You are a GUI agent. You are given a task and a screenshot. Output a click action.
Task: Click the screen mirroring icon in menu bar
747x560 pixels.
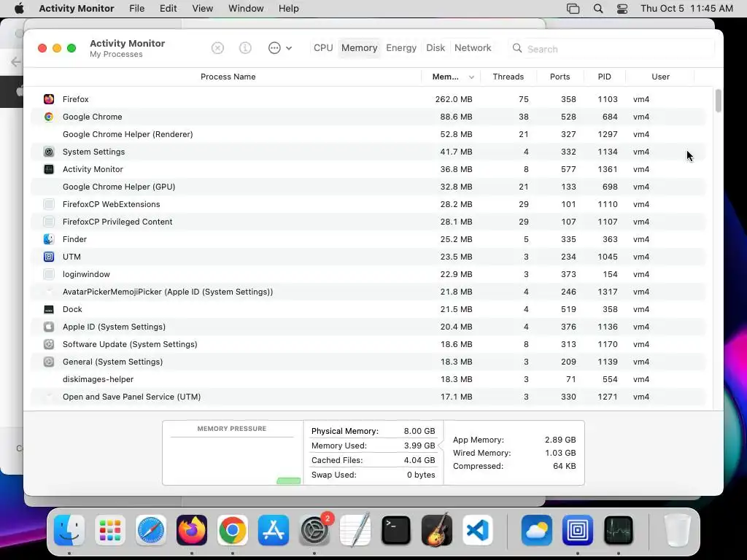click(x=573, y=9)
